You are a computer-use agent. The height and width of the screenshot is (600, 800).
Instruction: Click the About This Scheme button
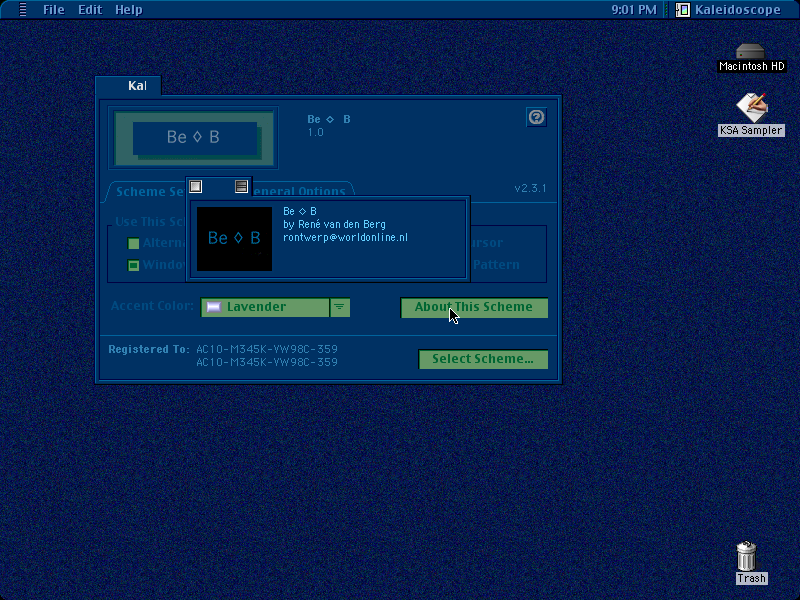[474, 307]
